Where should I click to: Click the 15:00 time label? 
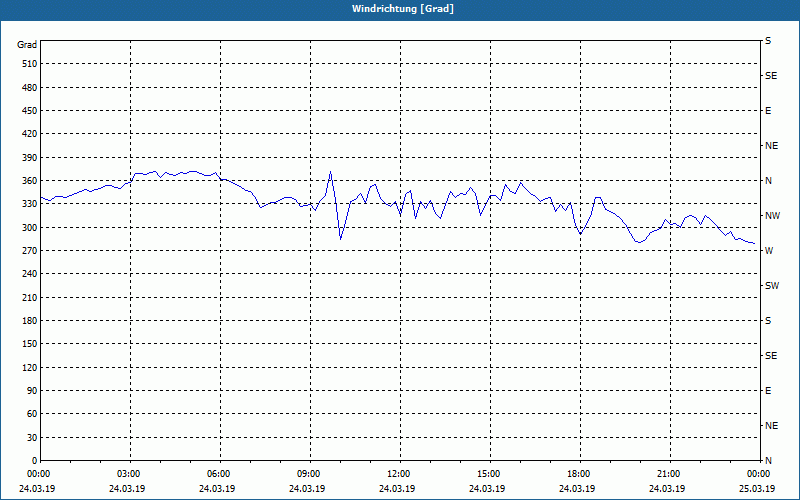(x=489, y=474)
